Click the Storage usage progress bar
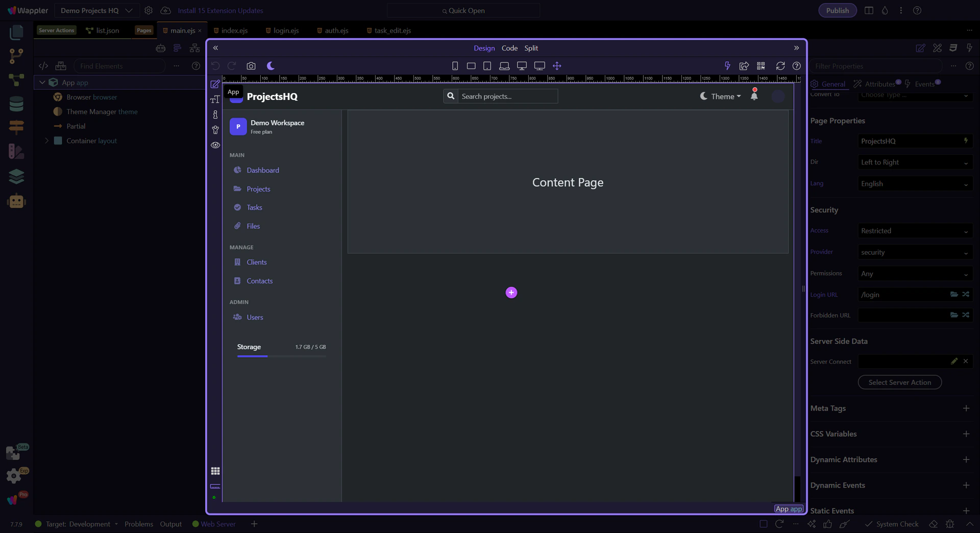The width and height of the screenshot is (980, 533). click(x=281, y=356)
